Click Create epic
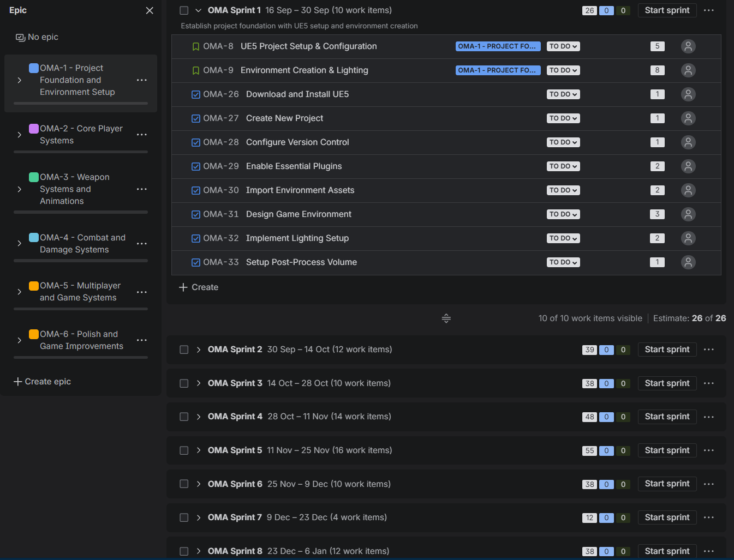The width and height of the screenshot is (734, 560). click(x=43, y=382)
